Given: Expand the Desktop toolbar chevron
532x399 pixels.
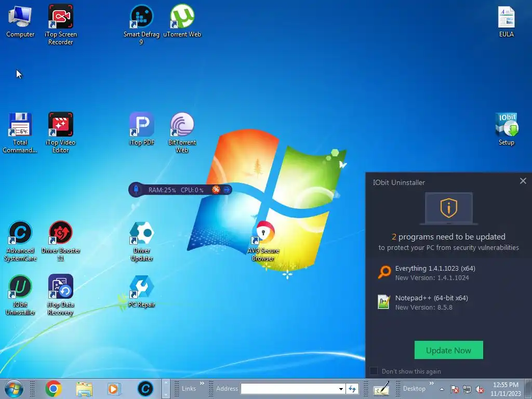Looking at the screenshot, I should (432, 383).
